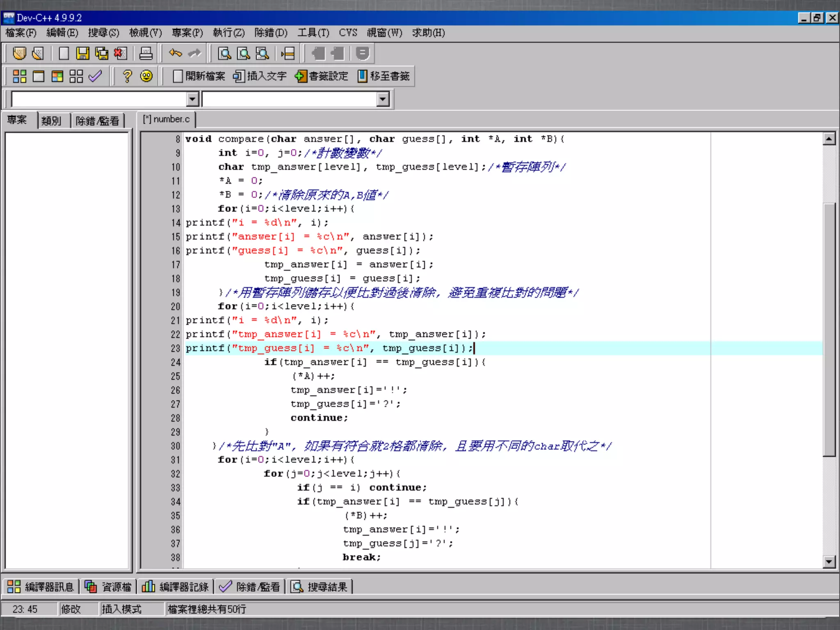Switch to the 類別 tab in sidebar
The width and height of the screenshot is (840, 630).
point(51,121)
